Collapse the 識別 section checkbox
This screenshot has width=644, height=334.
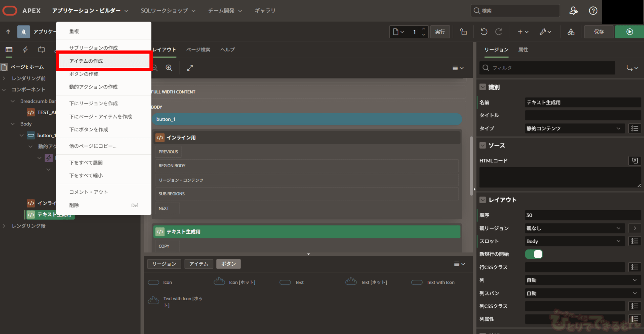coord(482,87)
